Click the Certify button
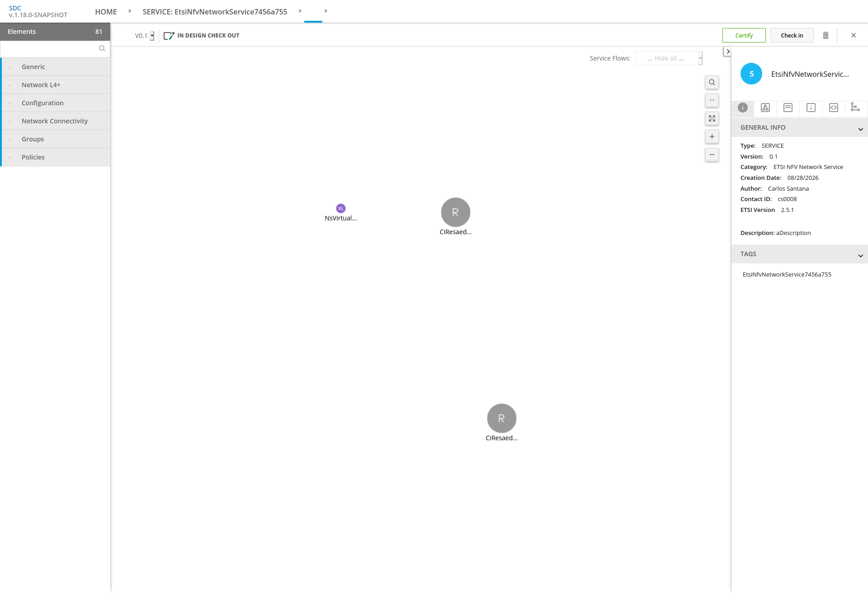Image resolution: width=868 pixels, height=596 pixels. (744, 35)
